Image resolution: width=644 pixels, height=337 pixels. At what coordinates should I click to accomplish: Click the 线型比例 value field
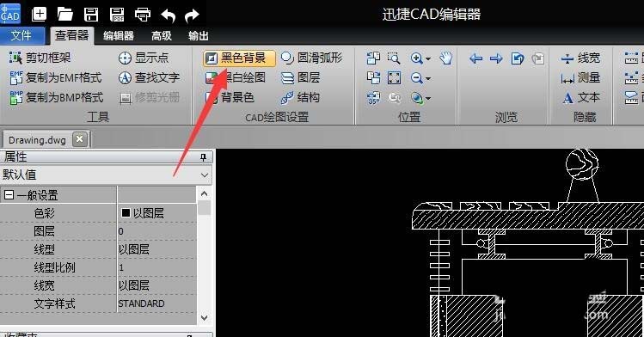(156, 267)
